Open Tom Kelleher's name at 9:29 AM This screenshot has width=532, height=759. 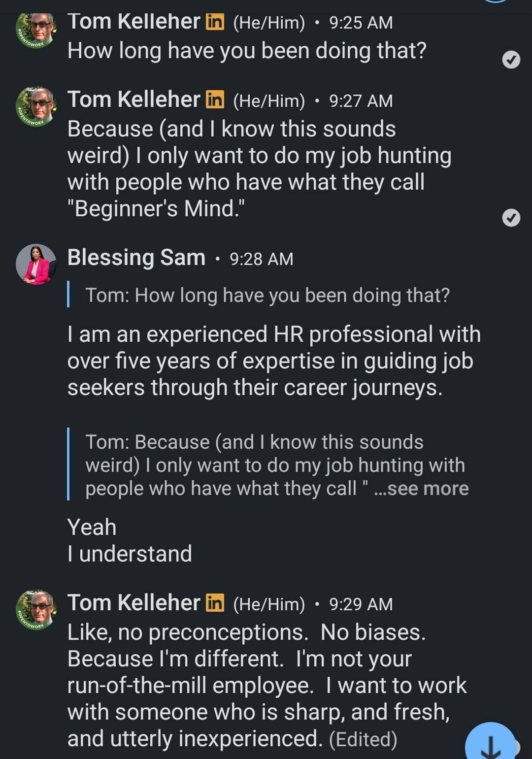134,603
